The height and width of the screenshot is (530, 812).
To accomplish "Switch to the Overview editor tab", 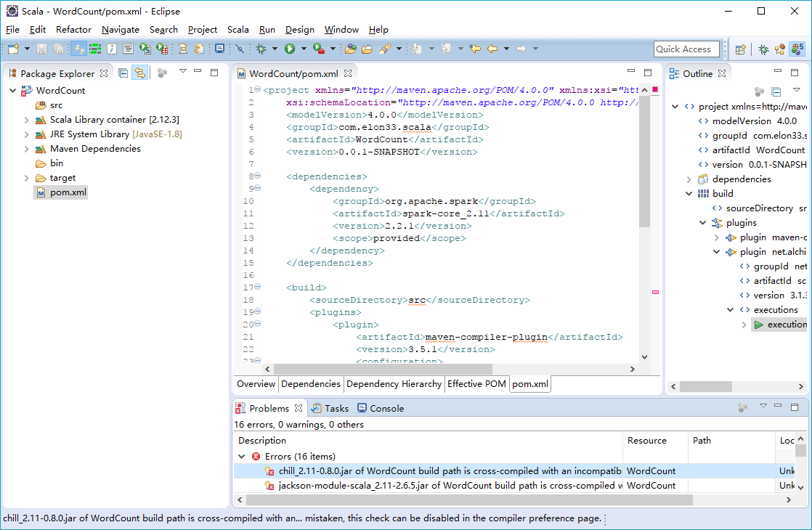I will [x=256, y=383].
